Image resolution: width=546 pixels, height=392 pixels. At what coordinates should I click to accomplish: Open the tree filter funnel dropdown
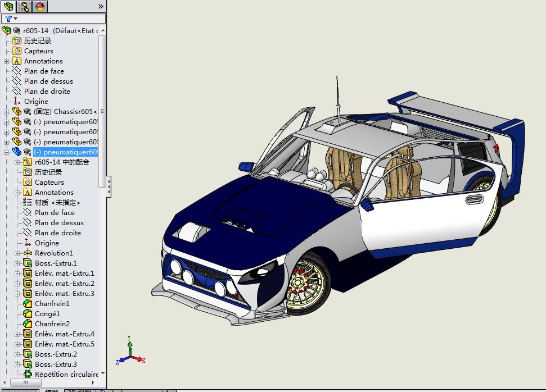click(11, 19)
